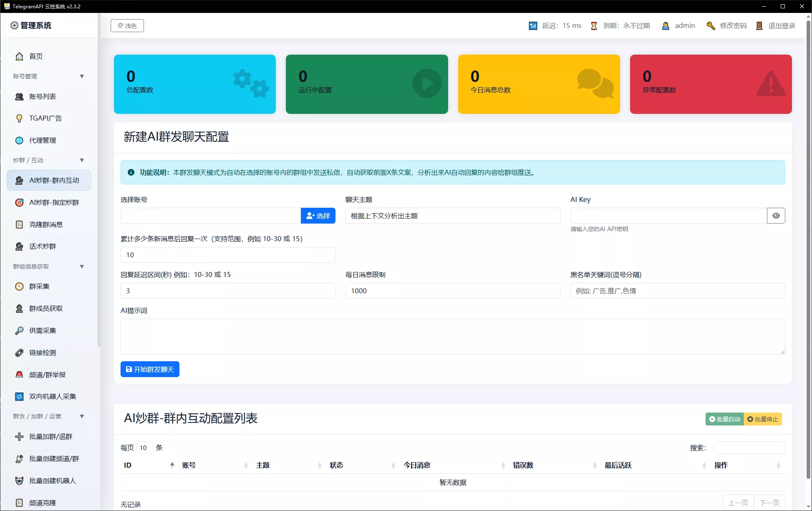Click the 修改密码 link text

click(733, 26)
